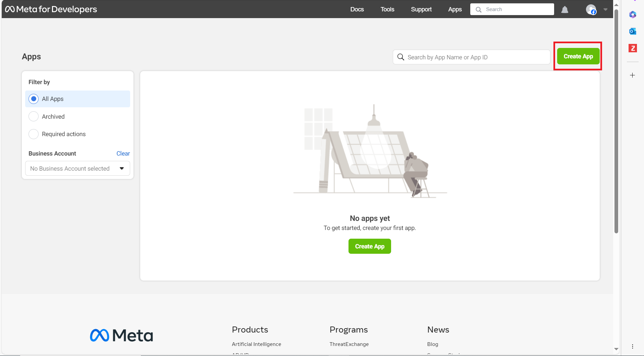Click the Products footer heading
This screenshot has height=356, width=644.
point(250,330)
